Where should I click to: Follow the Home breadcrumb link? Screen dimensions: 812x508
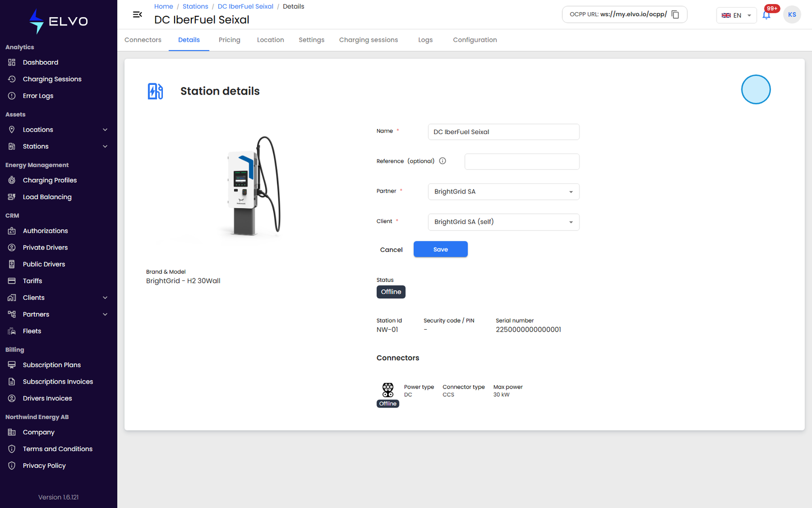click(x=163, y=7)
